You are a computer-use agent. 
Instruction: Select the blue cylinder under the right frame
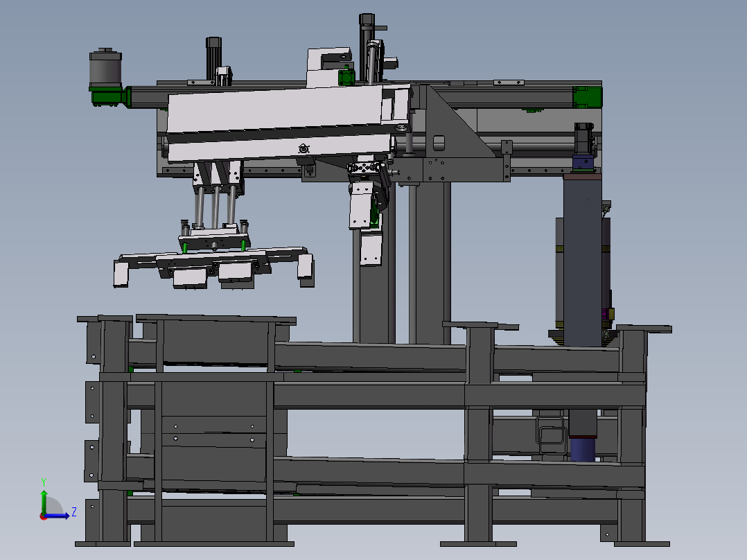tap(583, 449)
